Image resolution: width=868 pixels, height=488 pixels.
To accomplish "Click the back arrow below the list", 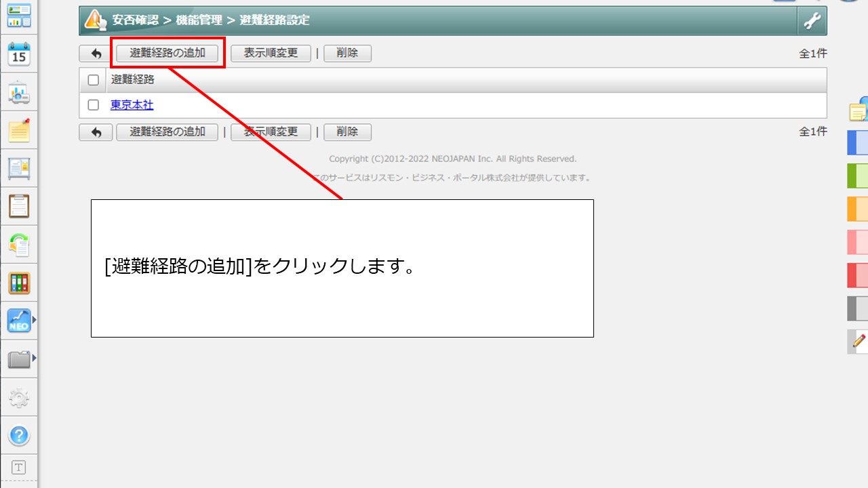I will pos(96,132).
